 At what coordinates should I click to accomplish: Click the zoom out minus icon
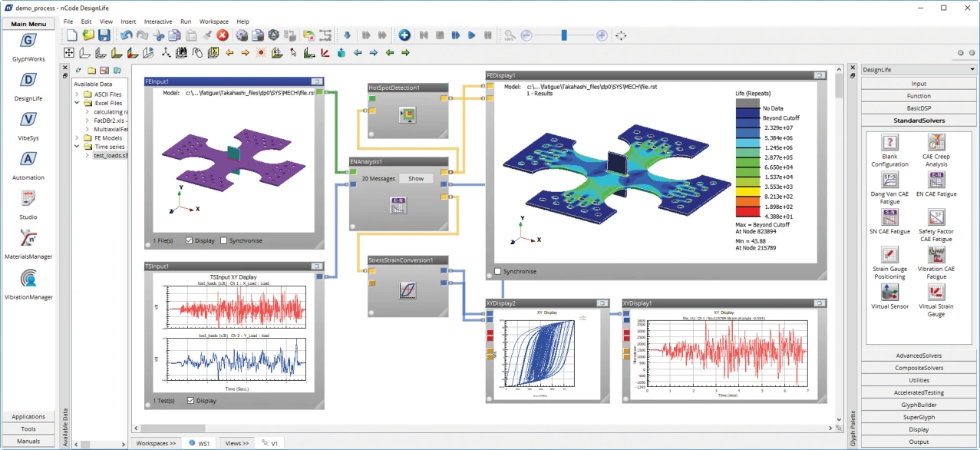pyautogui.click(x=526, y=35)
